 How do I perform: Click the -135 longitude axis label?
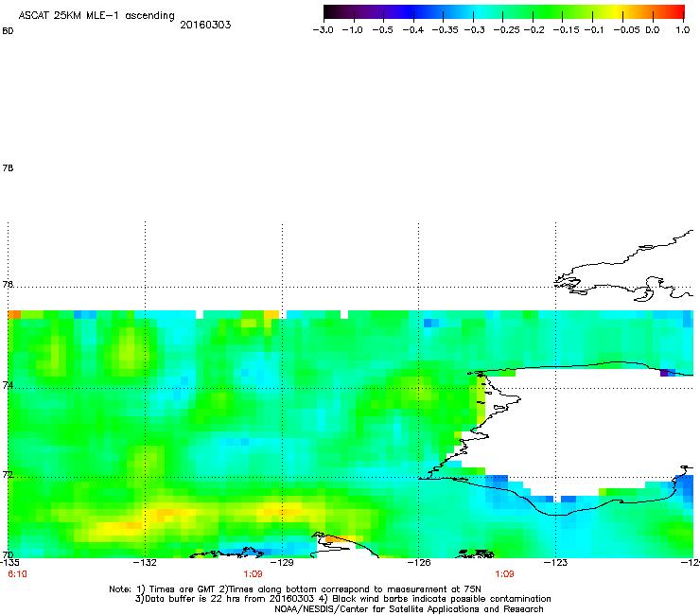coord(9,563)
